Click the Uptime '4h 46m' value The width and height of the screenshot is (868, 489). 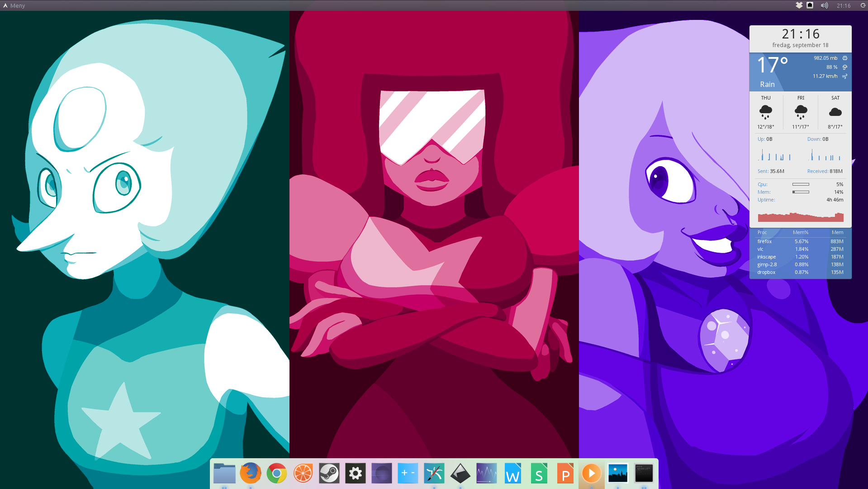[835, 200]
